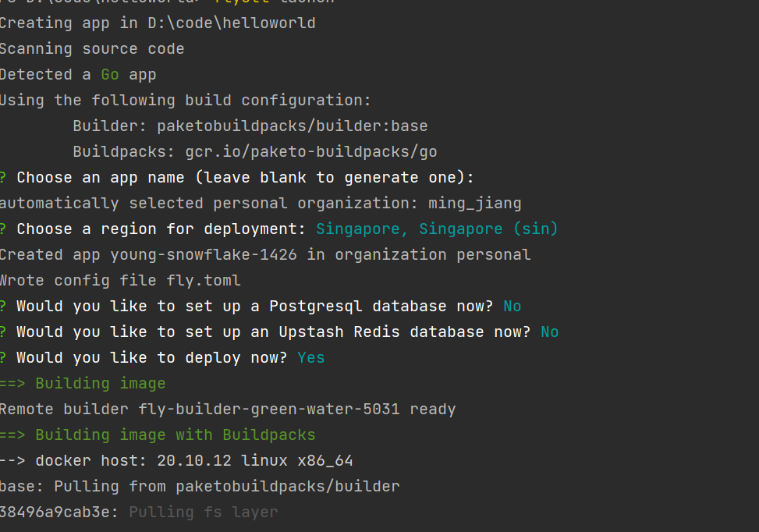Click the "Yes" answer for deploy now
The height and width of the screenshot is (532, 759).
(311, 357)
